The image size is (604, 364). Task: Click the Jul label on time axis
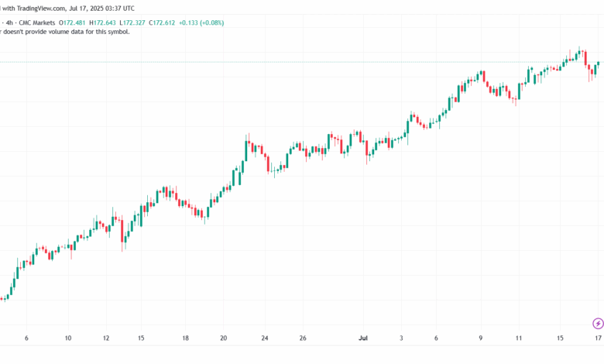click(x=363, y=338)
